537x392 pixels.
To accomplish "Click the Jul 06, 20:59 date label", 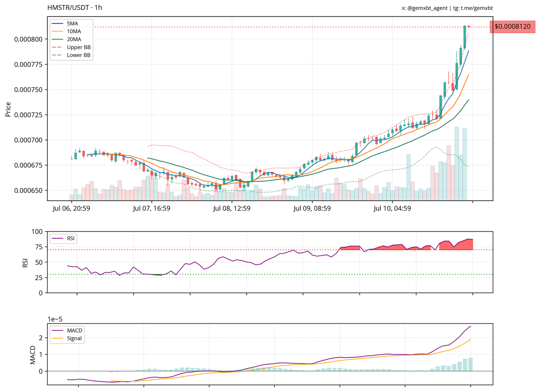I will (72, 208).
